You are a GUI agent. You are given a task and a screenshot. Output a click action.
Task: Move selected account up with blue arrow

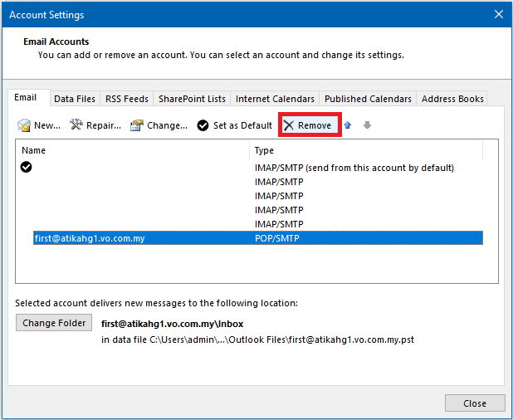(x=348, y=125)
